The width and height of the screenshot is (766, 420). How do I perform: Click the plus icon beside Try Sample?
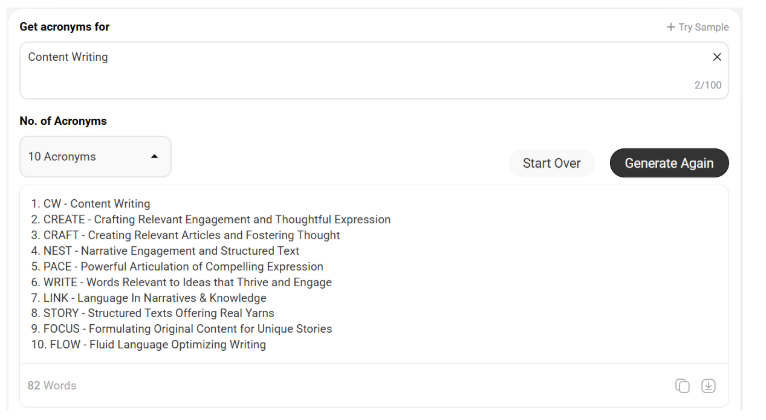[671, 27]
